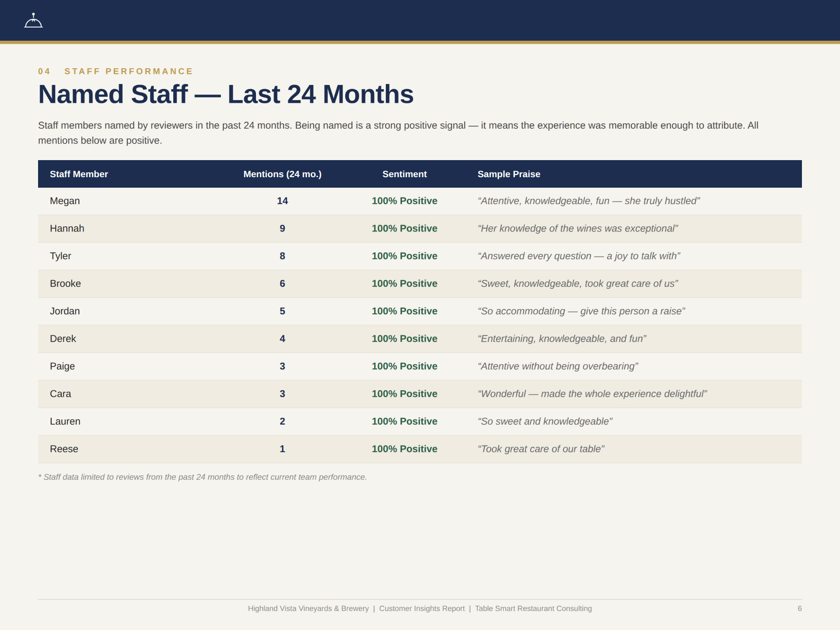The height and width of the screenshot is (630, 840).
Task: Click the 'Staff Member' column header
Action: (79, 174)
